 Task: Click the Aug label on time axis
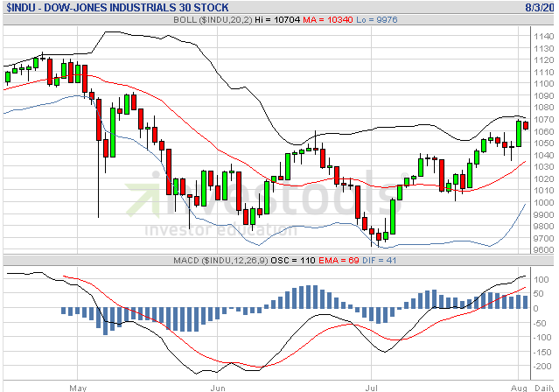[x=519, y=388]
